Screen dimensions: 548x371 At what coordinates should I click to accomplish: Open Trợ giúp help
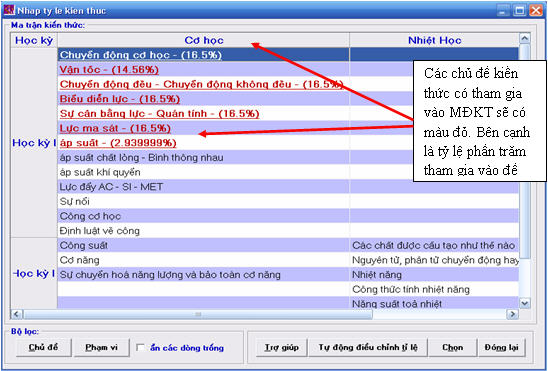(x=281, y=347)
